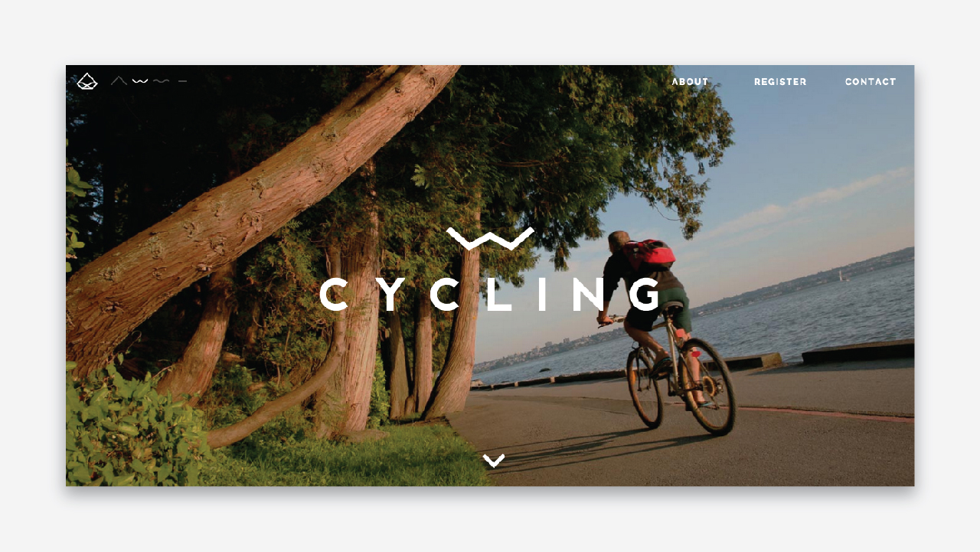Open the About page
The image size is (980, 552).
(690, 82)
